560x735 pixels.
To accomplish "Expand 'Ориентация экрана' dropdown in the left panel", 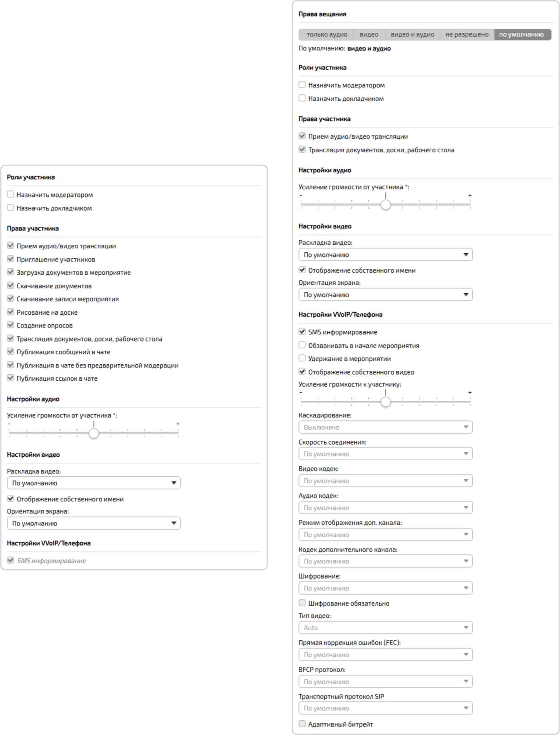I will point(94,523).
